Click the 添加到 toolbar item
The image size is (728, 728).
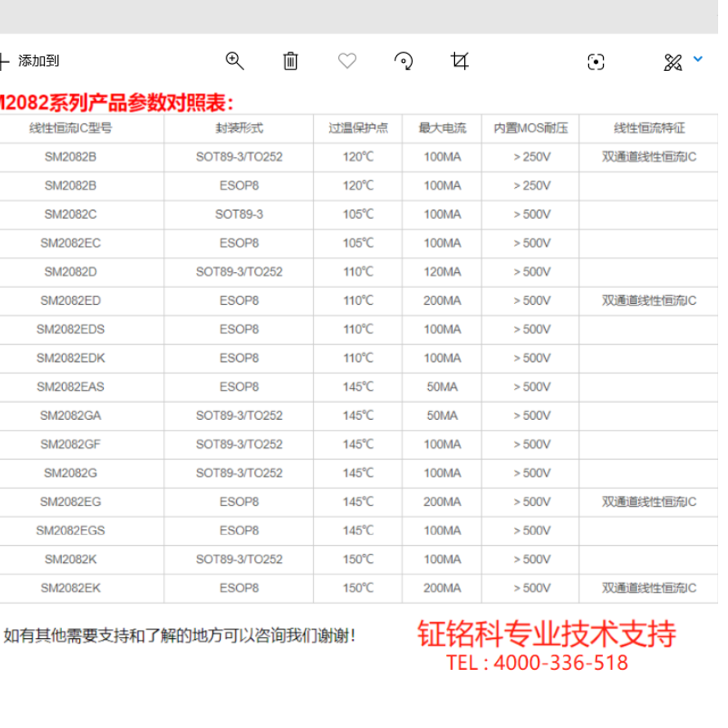pos(39,60)
